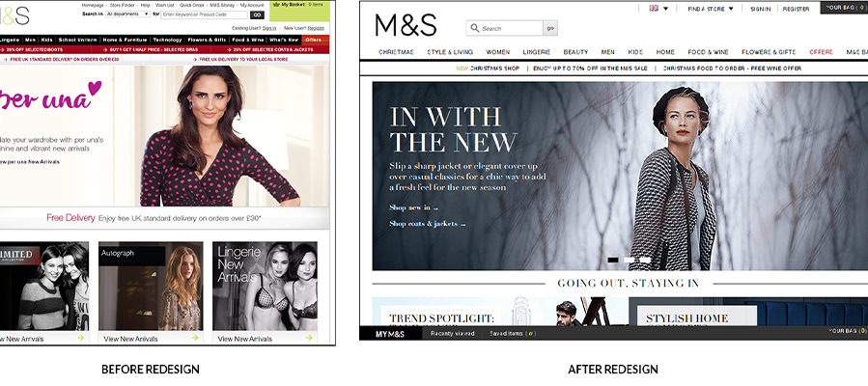Viewport: 868px width, 386px height.
Task: Open the Recently viewed tab in My M&S bar
Action: point(452,334)
